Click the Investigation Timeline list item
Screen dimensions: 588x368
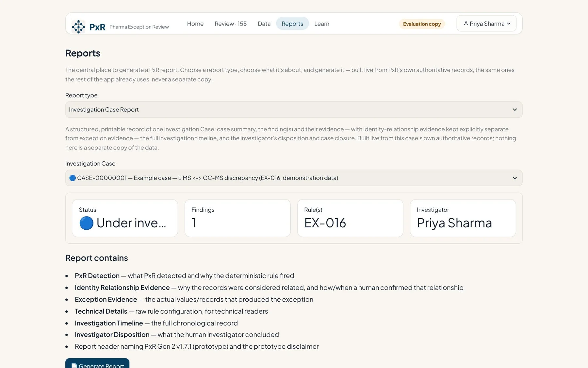pyautogui.click(x=156, y=323)
